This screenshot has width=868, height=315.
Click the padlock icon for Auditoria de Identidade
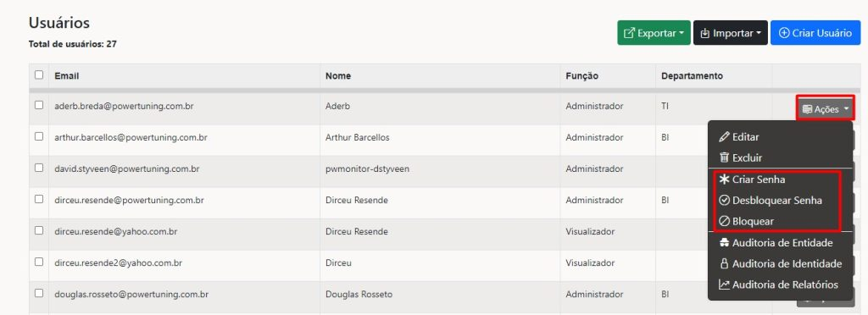click(724, 263)
